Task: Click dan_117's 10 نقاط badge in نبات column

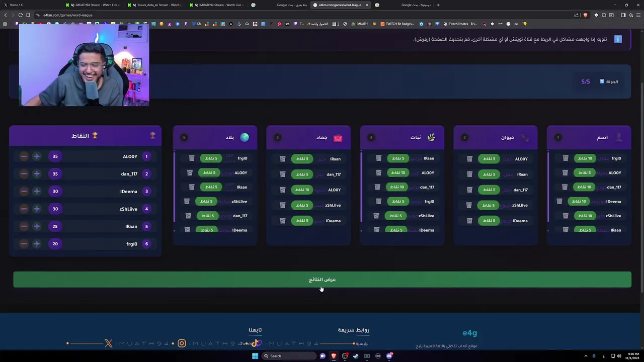Action: (x=397, y=187)
